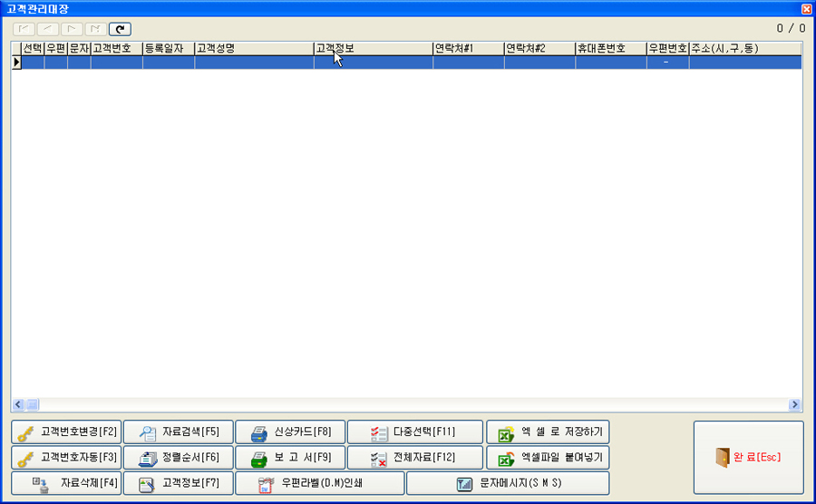Click 자료삭제[F4] delete button

click(66, 482)
